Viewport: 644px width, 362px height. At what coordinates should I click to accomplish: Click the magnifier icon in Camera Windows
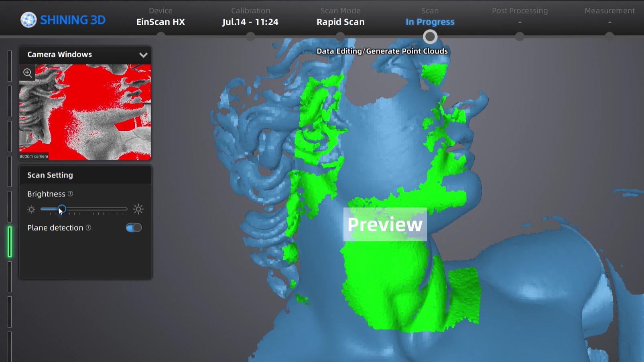click(28, 73)
